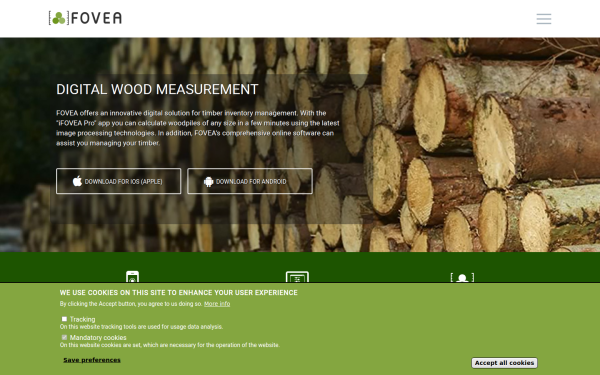Click the mandatory cookies description text
This screenshot has width=600, height=375.
[x=170, y=345]
